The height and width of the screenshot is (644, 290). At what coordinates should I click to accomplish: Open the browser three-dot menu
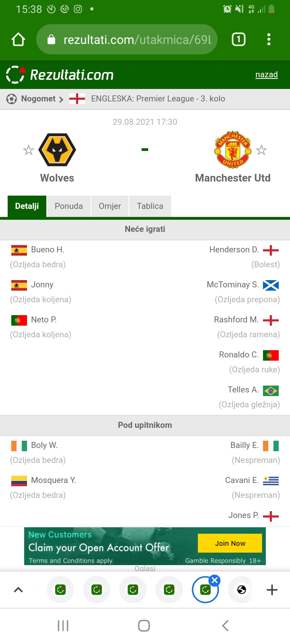point(269,39)
